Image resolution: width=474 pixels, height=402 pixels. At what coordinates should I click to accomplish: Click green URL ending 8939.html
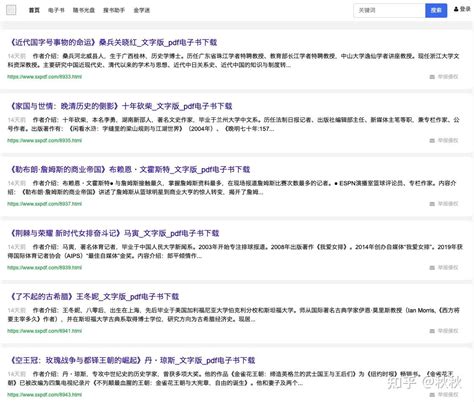[45, 267]
